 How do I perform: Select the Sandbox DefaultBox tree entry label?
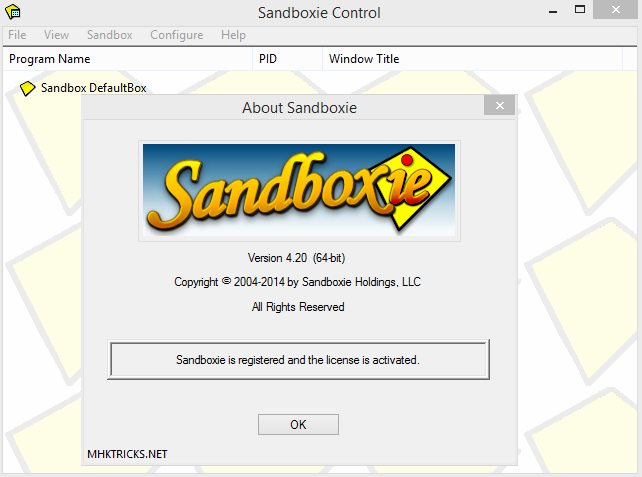point(93,88)
